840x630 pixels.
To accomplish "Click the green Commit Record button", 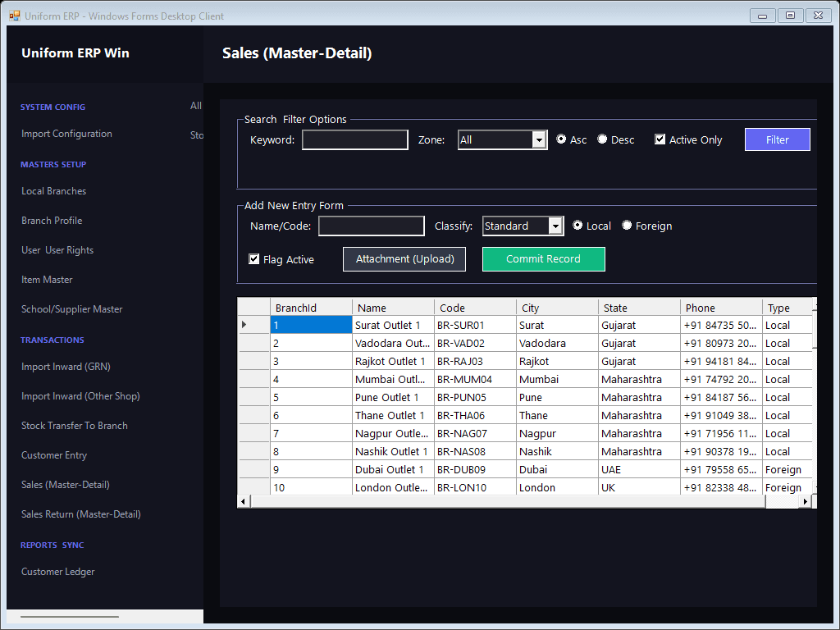I will pyautogui.click(x=543, y=258).
